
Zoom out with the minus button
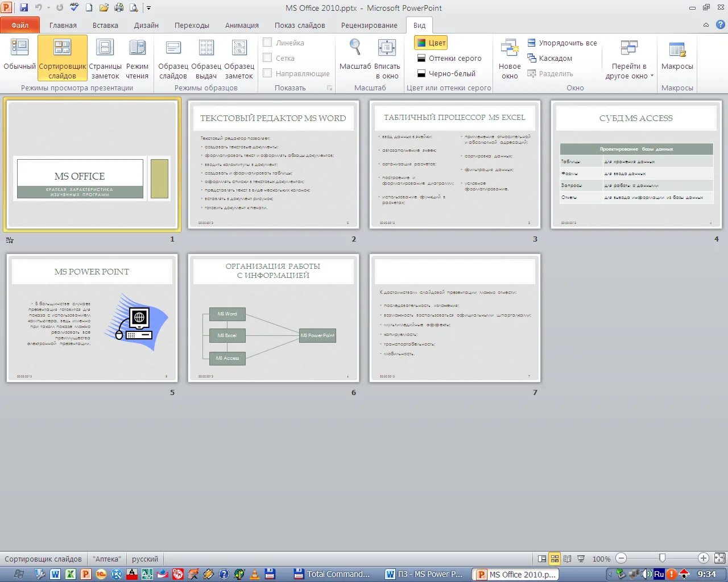coord(621,559)
